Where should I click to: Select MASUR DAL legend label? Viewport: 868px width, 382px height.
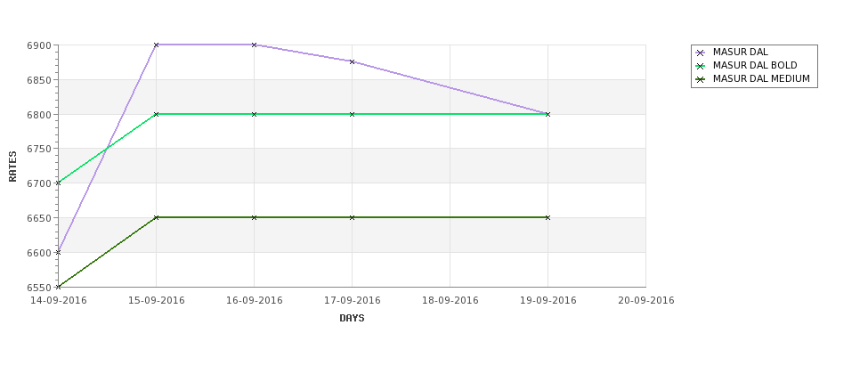pos(740,52)
